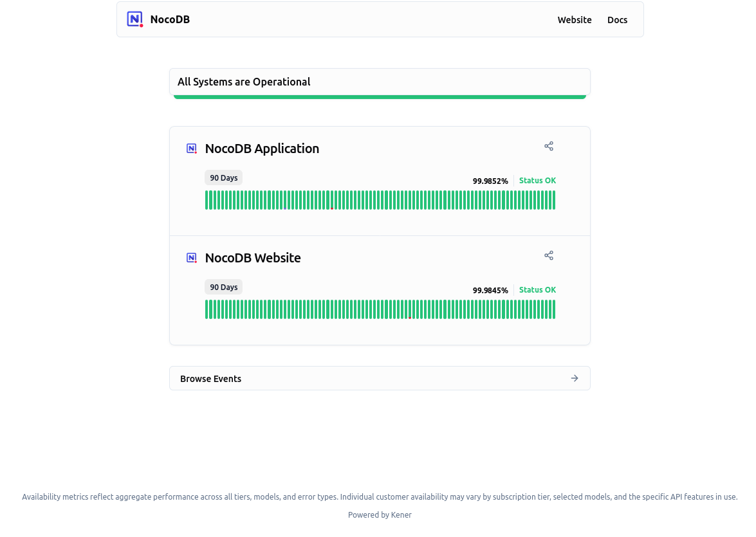Click the Browse Events label
756x537 pixels.
pos(211,379)
